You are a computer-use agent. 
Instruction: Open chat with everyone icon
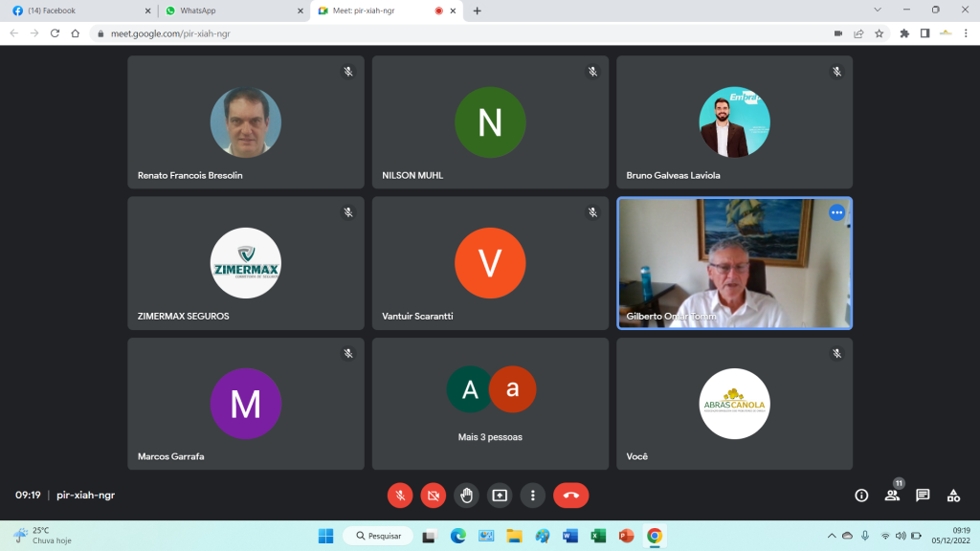point(923,496)
